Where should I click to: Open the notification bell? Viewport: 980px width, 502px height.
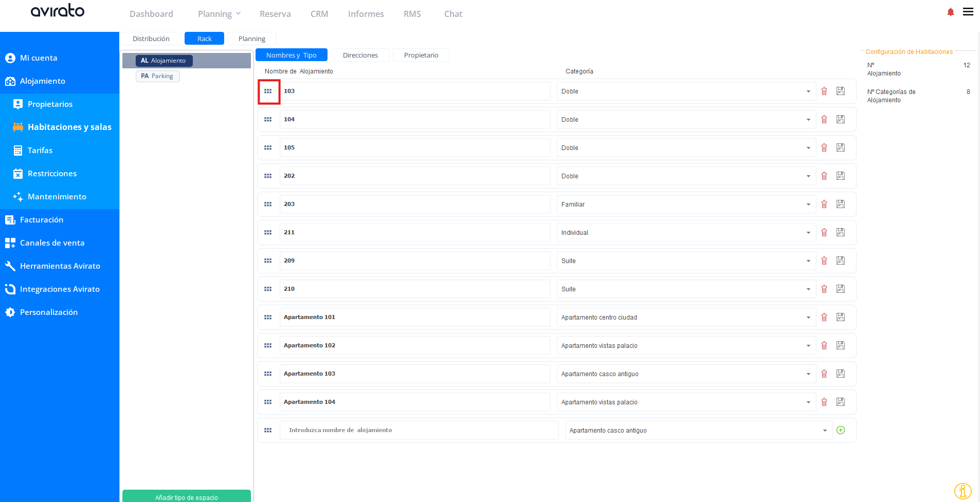pos(951,12)
